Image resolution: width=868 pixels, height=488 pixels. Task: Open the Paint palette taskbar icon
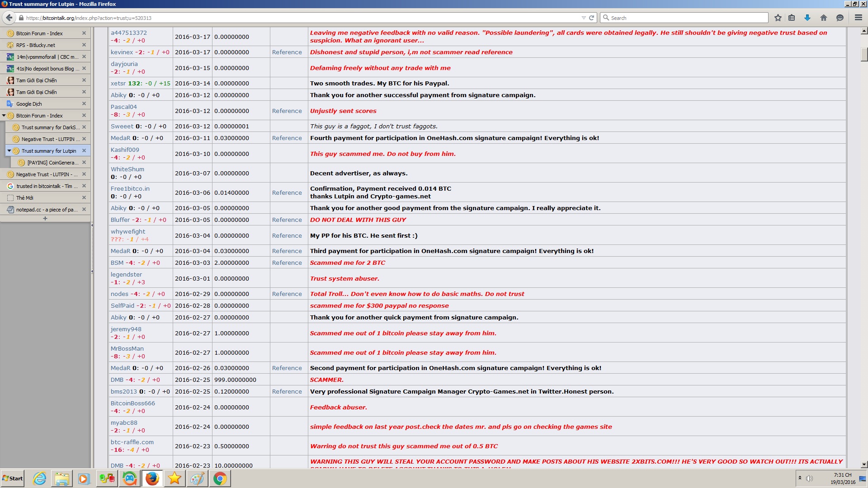(x=197, y=479)
